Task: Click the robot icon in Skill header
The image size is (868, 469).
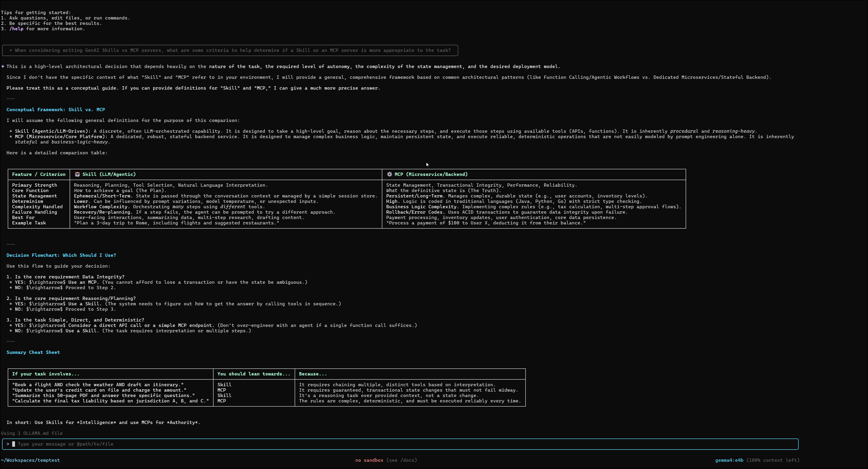Action: coord(77,174)
